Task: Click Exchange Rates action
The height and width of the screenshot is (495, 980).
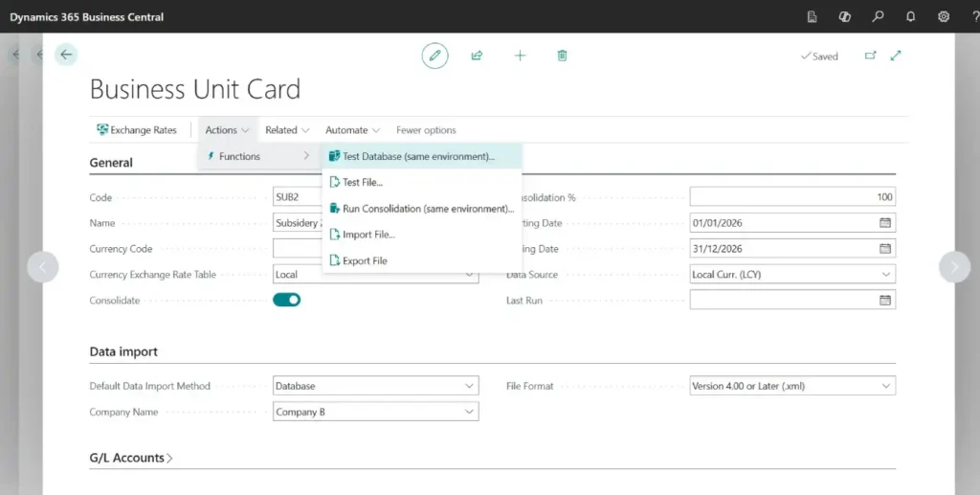Action: (137, 130)
